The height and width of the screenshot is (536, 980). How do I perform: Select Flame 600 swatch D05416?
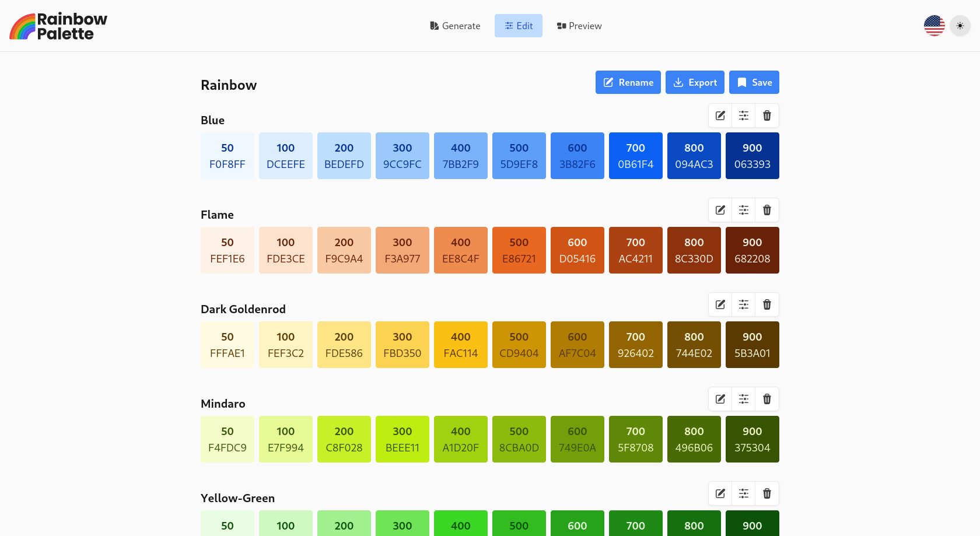[577, 250]
